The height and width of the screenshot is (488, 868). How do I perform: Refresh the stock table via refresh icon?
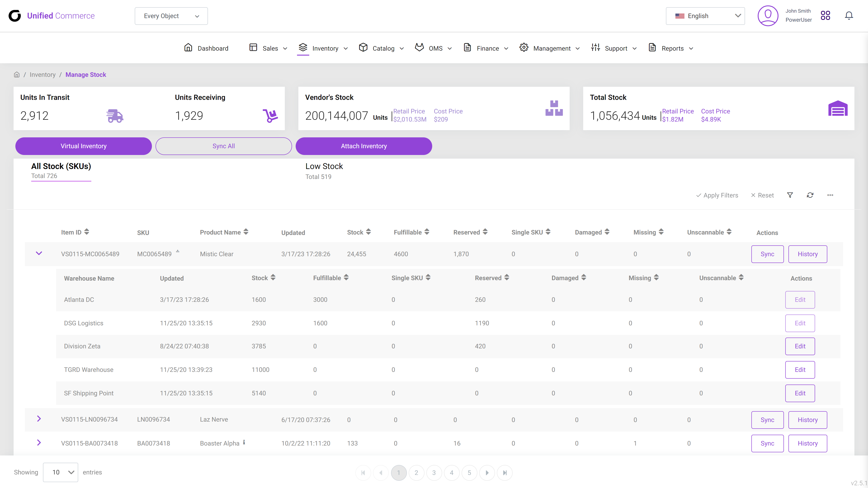tap(810, 195)
